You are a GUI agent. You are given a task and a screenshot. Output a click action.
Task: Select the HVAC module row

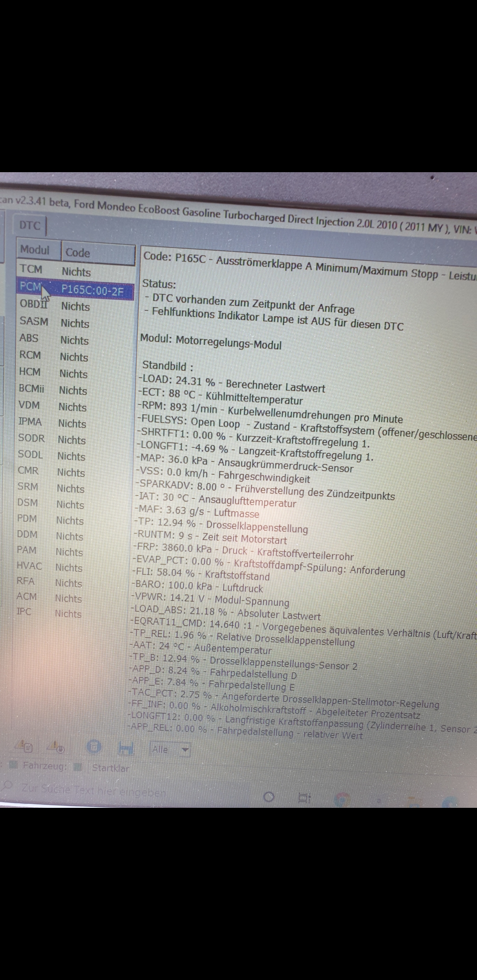pos(48,566)
